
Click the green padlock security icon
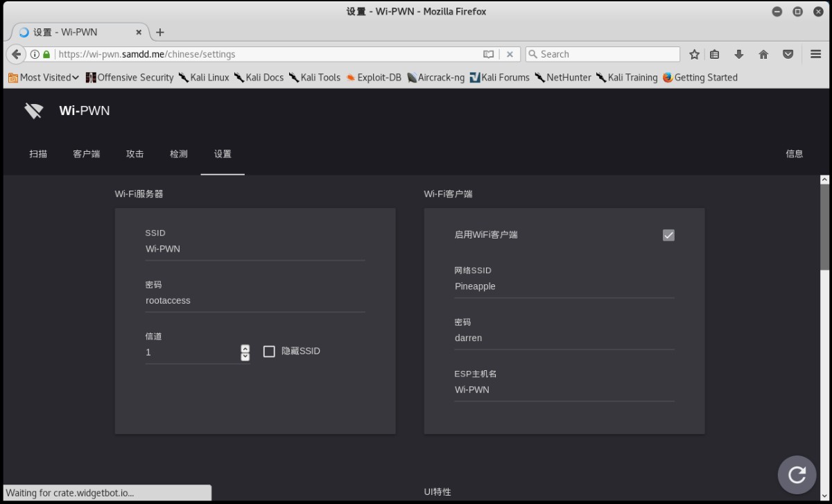click(46, 54)
